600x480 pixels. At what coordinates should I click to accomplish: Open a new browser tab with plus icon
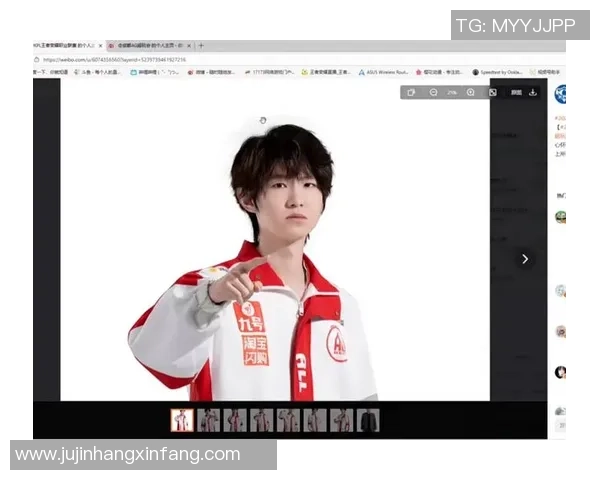pos(201,46)
